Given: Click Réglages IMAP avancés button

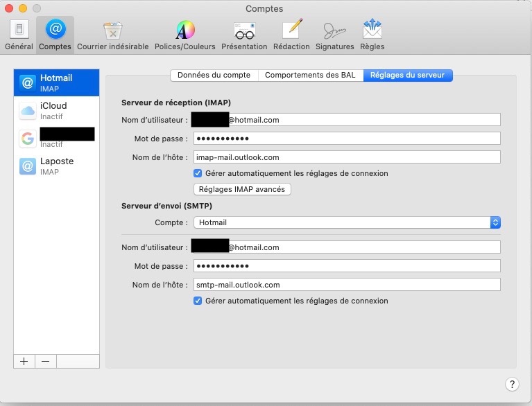Looking at the screenshot, I should point(241,189).
